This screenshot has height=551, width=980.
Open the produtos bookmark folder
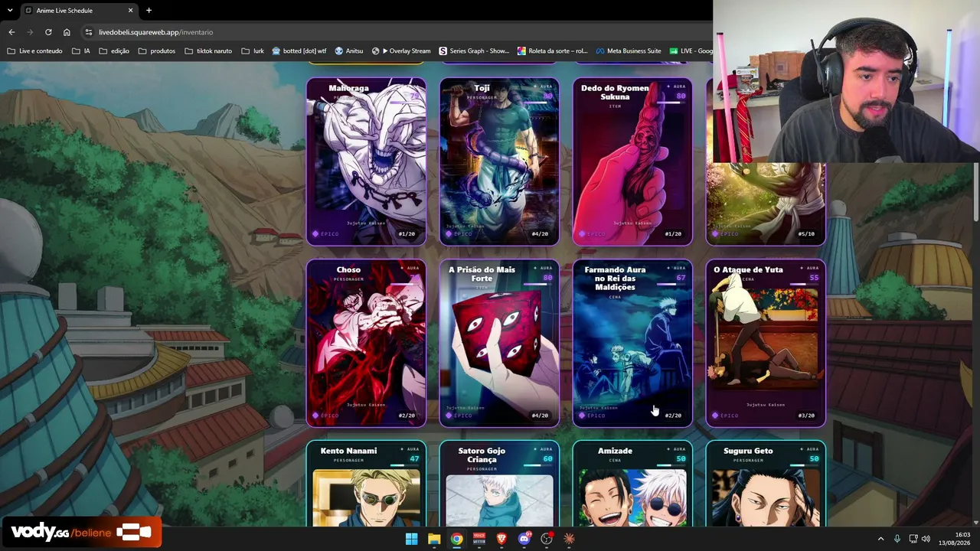tap(157, 51)
